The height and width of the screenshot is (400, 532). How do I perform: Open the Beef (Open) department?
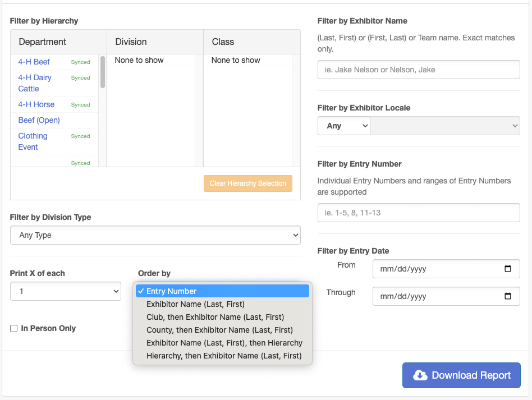39,120
